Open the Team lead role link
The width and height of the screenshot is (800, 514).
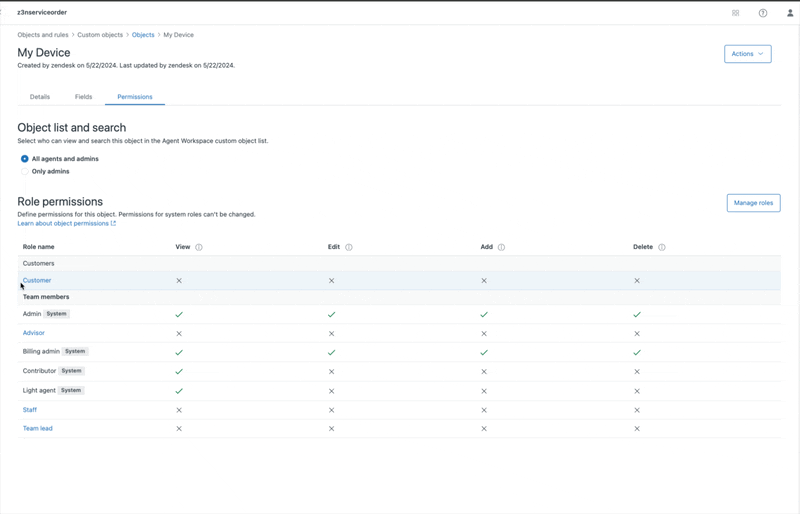point(38,428)
